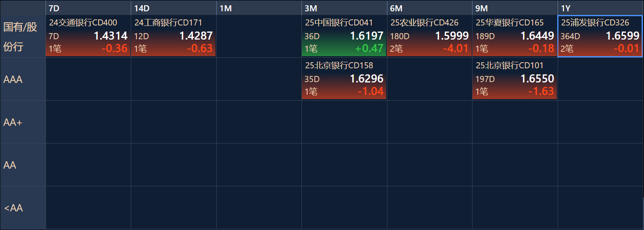644x230 pixels.
Task: Click the yield value 1.6599
Action: [623, 36]
